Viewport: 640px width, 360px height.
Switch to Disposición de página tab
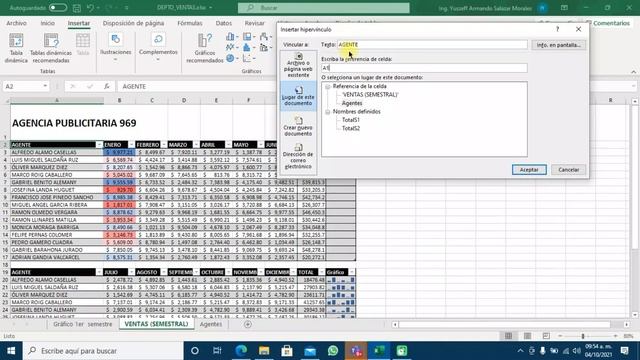pos(133,23)
